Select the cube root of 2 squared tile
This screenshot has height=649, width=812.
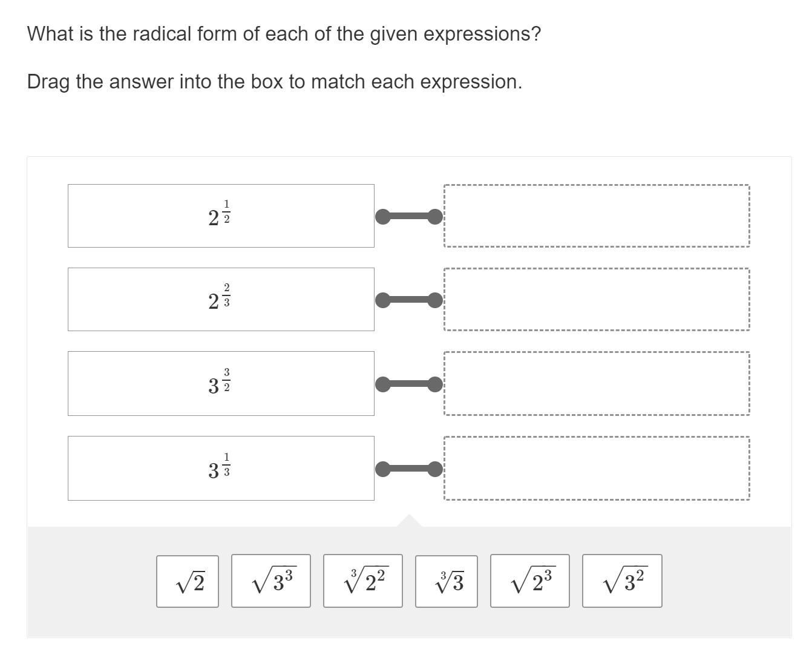[x=363, y=581]
